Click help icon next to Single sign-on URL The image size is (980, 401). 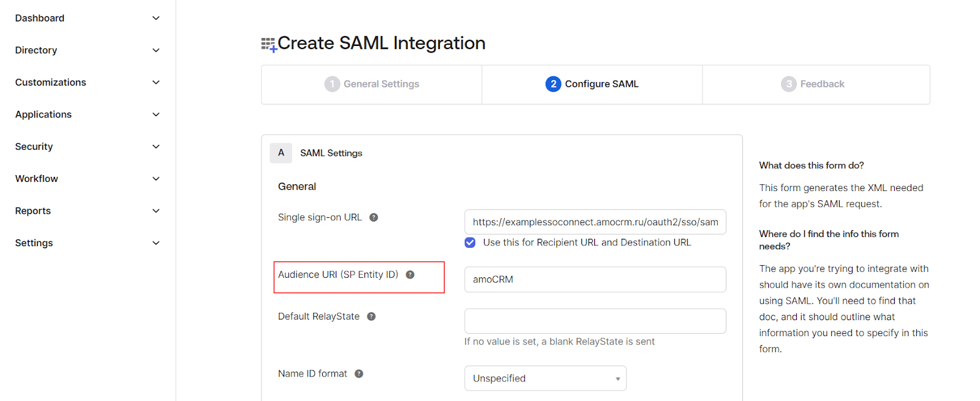[x=374, y=217]
